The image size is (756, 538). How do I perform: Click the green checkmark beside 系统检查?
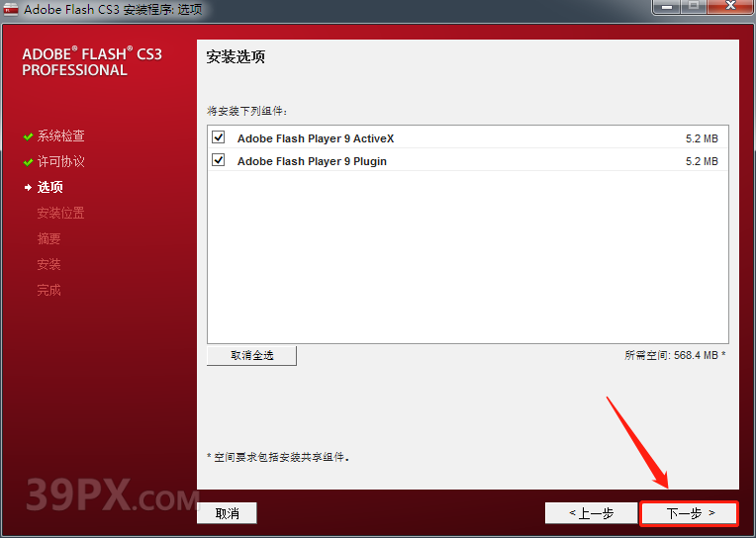(28, 136)
